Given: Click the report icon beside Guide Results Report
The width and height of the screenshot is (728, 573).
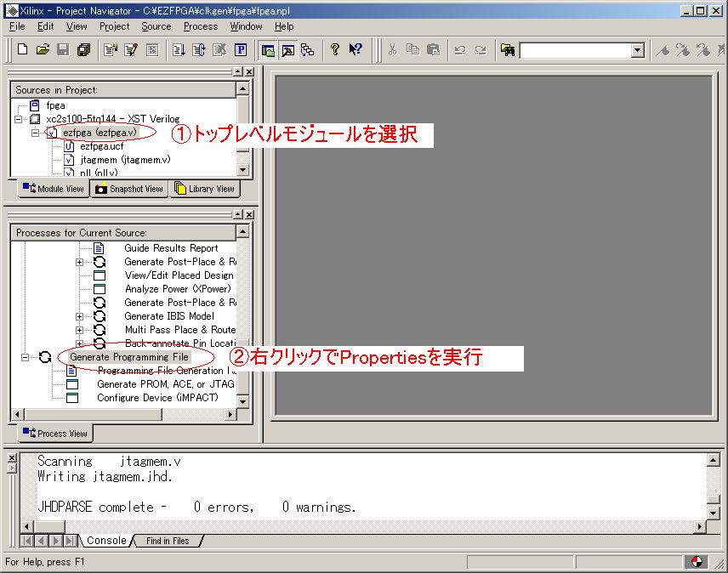Looking at the screenshot, I should [99, 248].
